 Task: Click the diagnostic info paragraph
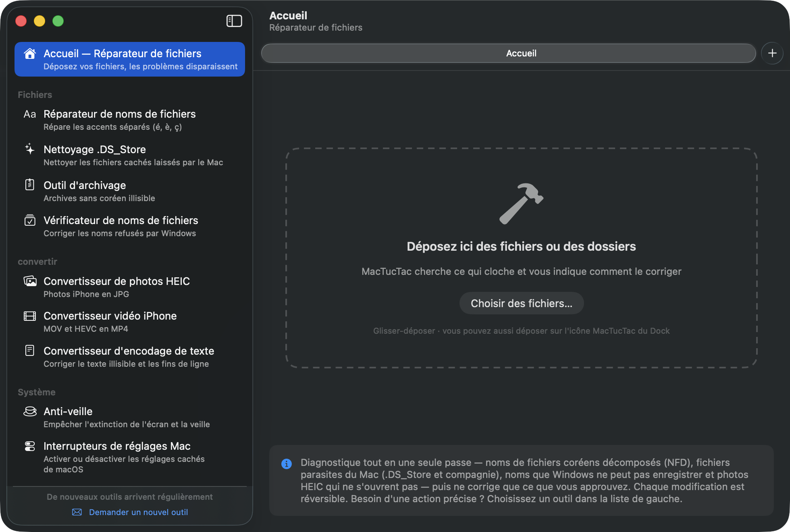point(524,480)
